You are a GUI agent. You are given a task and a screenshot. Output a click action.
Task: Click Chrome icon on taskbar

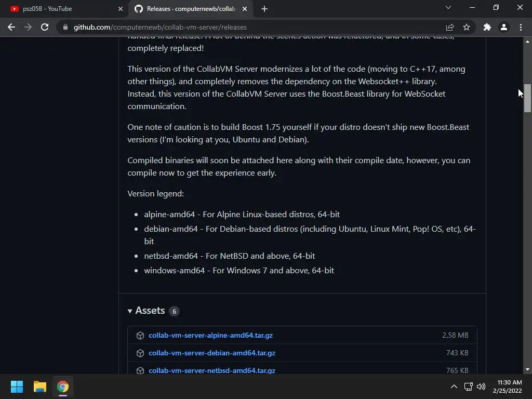pos(63,387)
